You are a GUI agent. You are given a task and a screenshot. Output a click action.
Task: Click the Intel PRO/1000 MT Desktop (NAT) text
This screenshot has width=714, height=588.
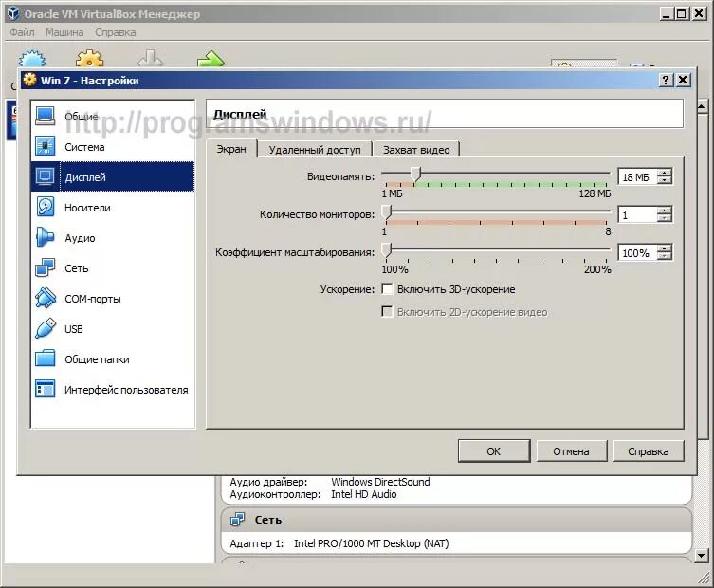[371, 543]
